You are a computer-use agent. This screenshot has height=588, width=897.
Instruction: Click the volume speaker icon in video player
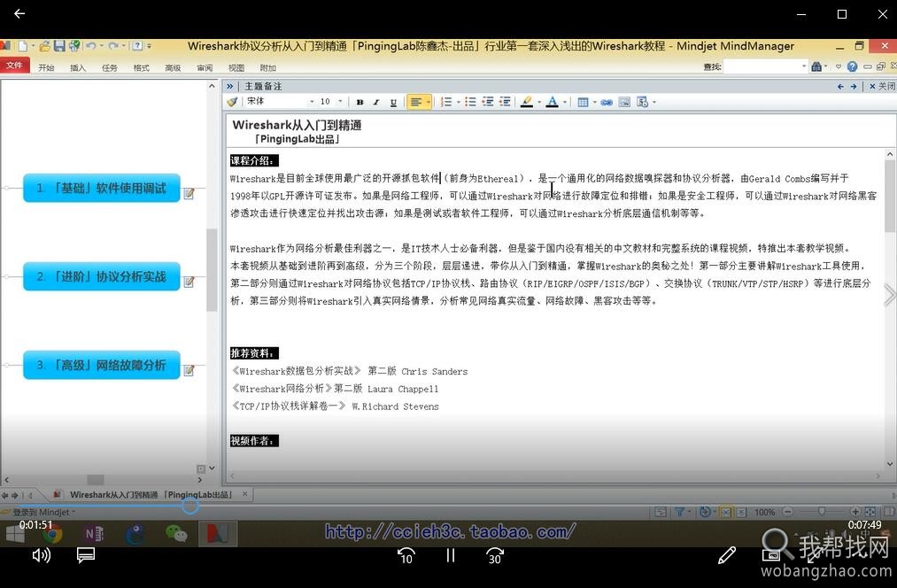click(42, 555)
